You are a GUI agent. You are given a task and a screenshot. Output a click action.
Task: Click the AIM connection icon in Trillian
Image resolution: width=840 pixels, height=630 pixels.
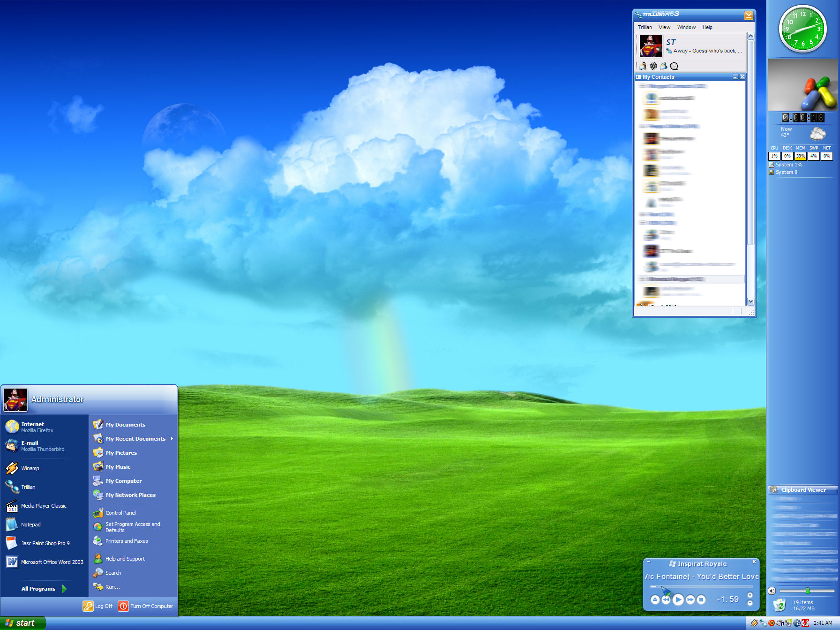pos(643,66)
